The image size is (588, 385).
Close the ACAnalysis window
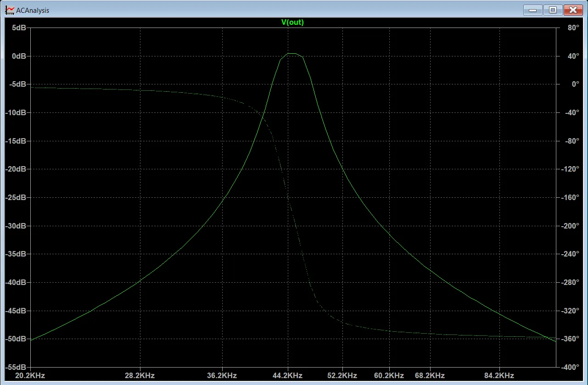pos(573,10)
